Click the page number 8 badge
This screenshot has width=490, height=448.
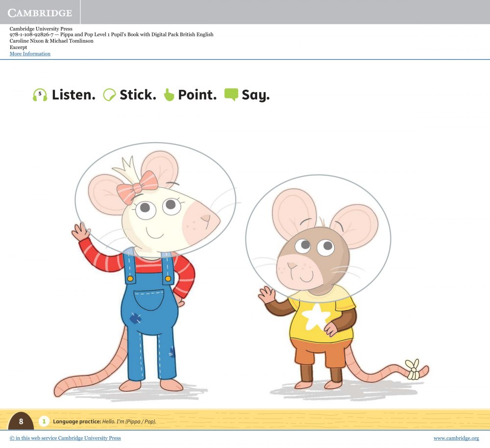pyautogui.click(x=21, y=421)
